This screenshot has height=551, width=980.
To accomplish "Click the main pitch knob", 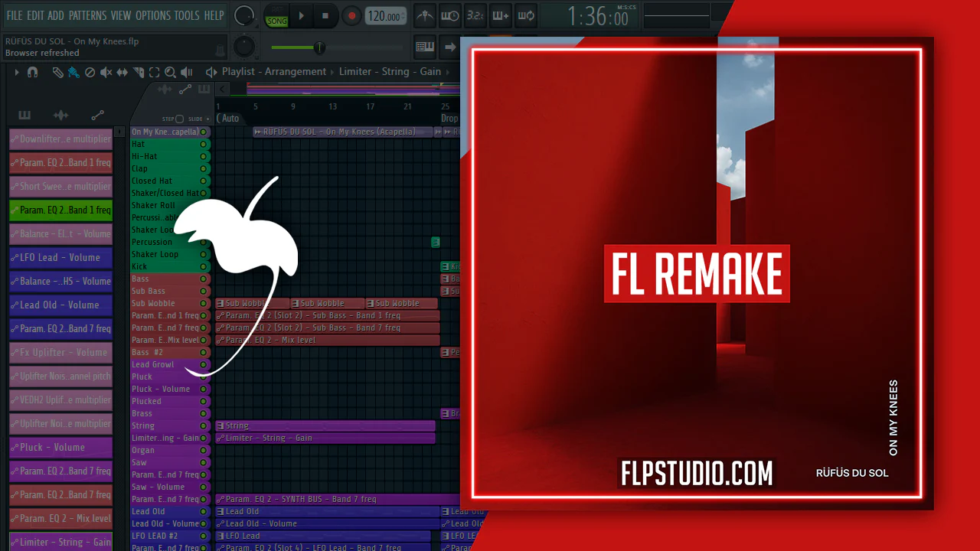I will pos(244,46).
